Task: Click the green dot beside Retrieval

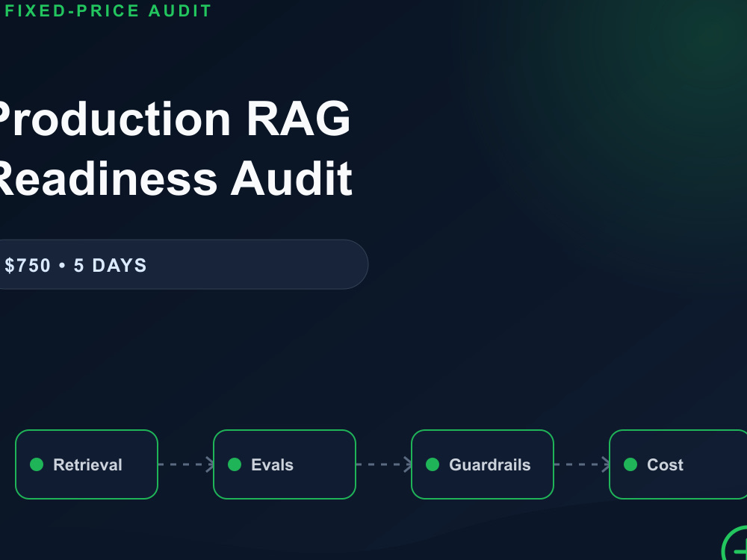Action: pyautogui.click(x=37, y=464)
